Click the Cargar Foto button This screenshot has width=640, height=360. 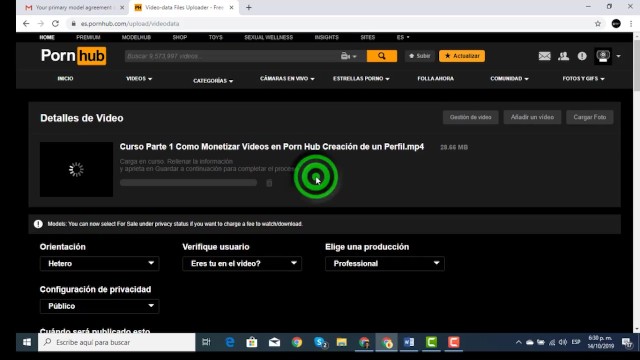tap(589, 117)
